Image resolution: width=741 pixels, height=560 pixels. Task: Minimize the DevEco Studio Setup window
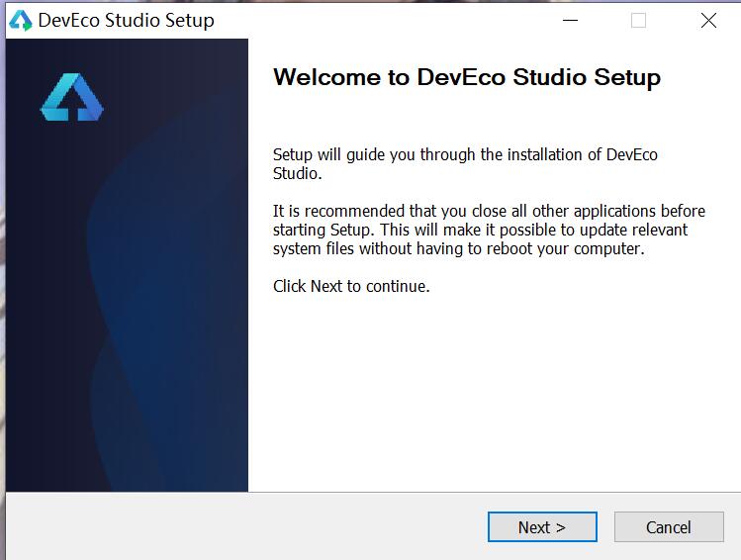[x=570, y=21]
